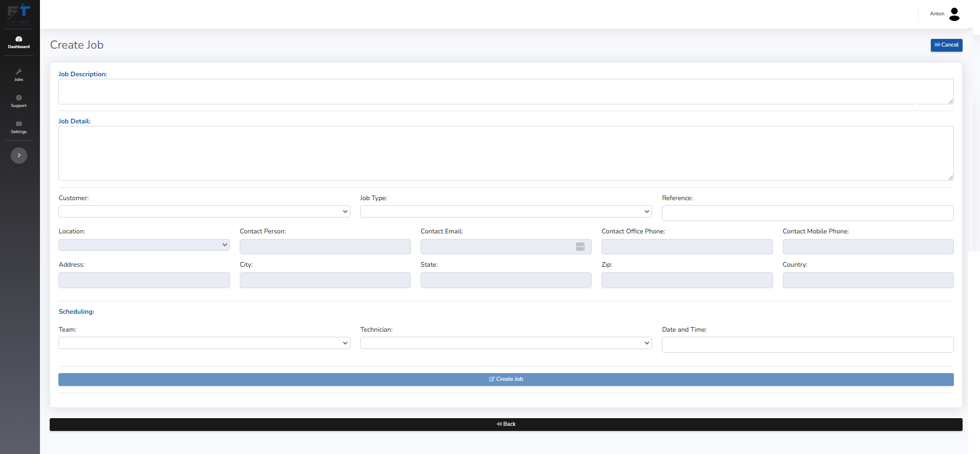Focus the Job Description text area
This screenshot has width=980, height=454.
tap(506, 92)
